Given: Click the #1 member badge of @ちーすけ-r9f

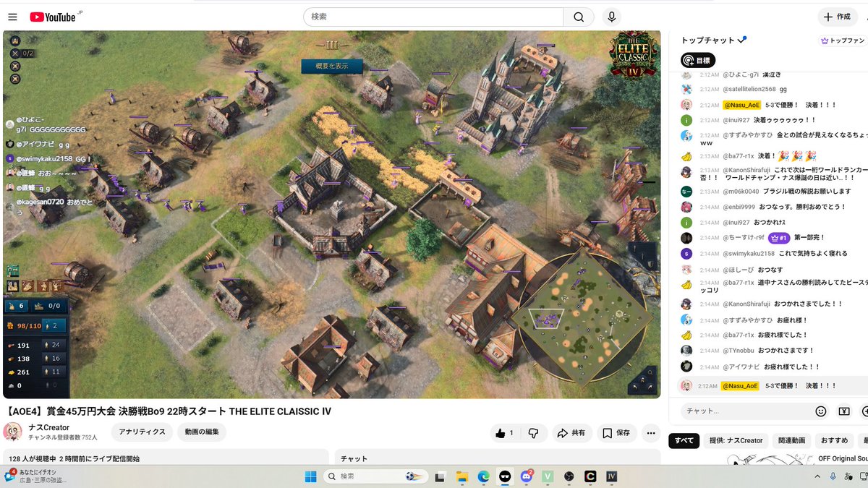Looking at the screenshot, I should point(778,238).
